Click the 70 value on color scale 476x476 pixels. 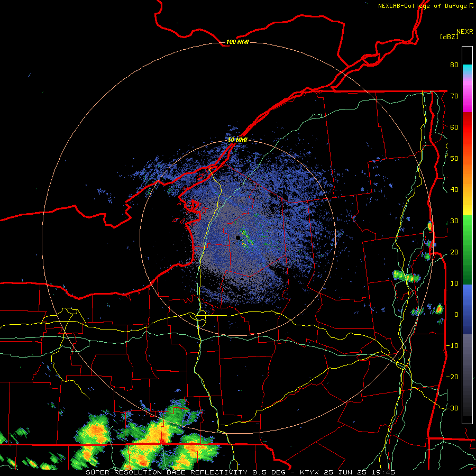[454, 96]
